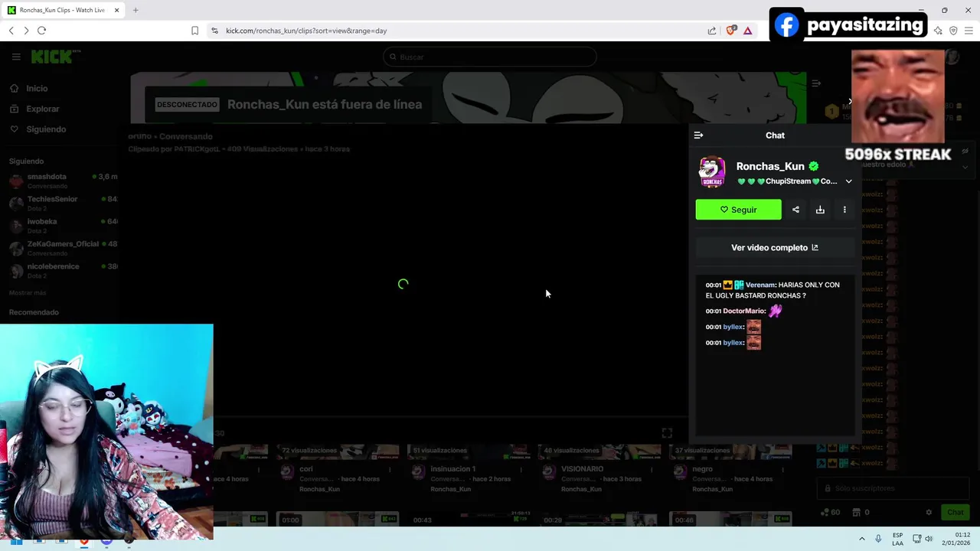
Task: Click the browser share-page icon
Action: coord(712,31)
